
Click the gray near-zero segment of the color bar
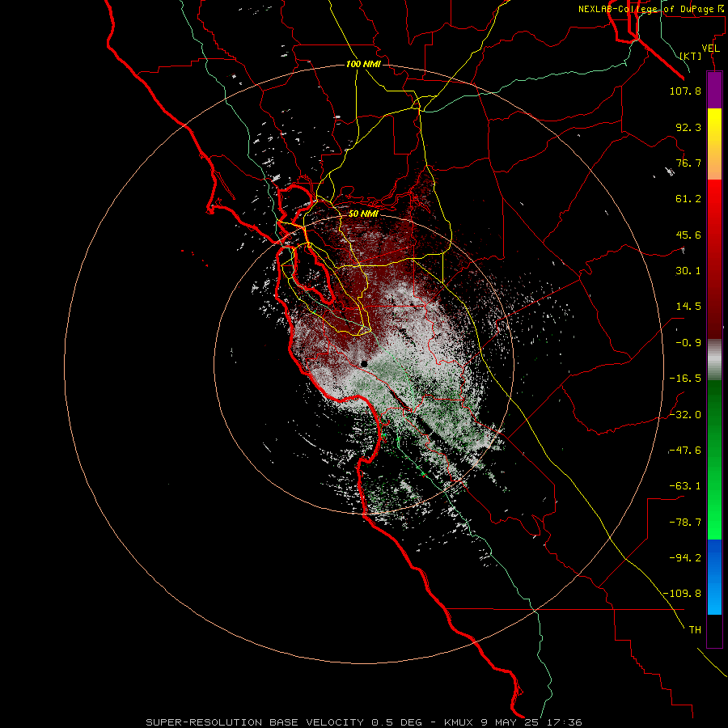pyautogui.click(x=714, y=359)
